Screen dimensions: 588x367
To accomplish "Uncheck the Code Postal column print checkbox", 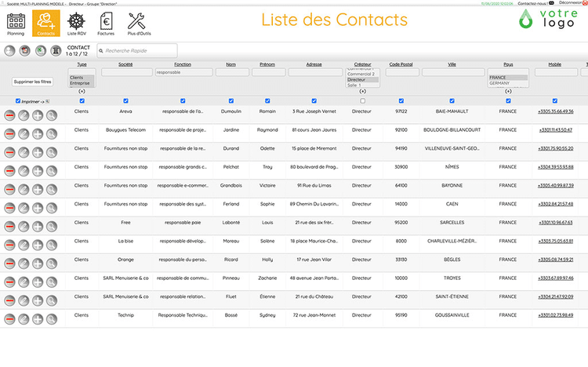I will [x=401, y=101].
